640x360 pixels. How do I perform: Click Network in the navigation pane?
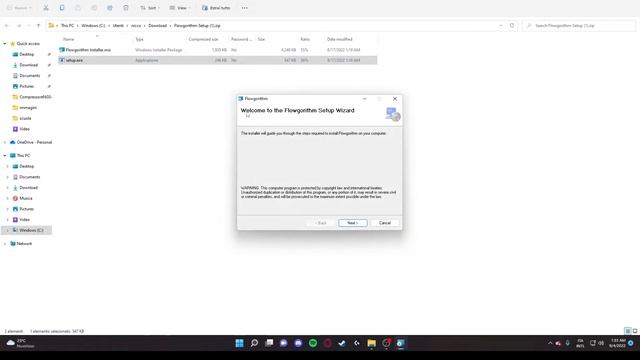coord(24,244)
